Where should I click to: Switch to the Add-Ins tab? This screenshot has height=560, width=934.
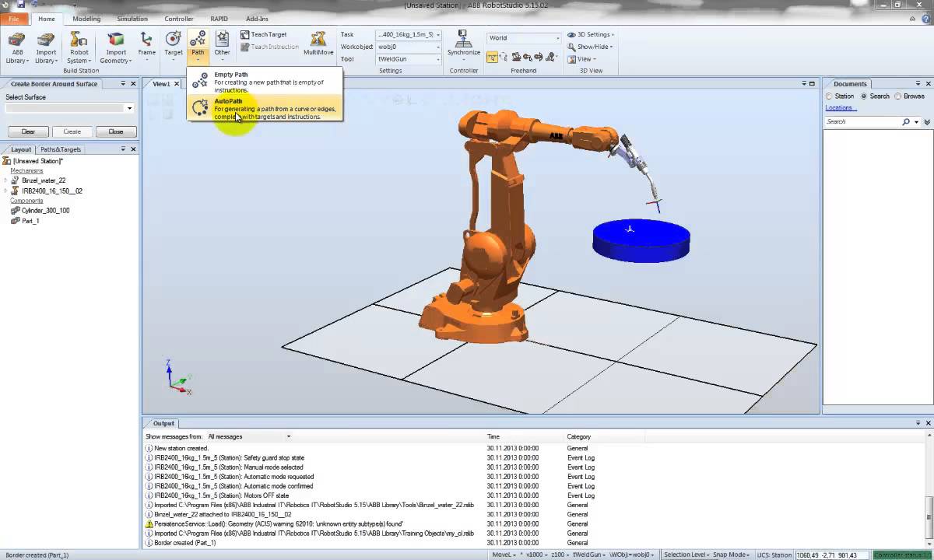257,19
